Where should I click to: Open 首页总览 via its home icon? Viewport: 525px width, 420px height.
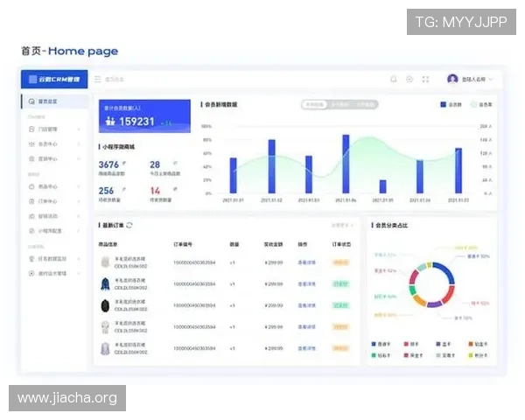(x=31, y=101)
